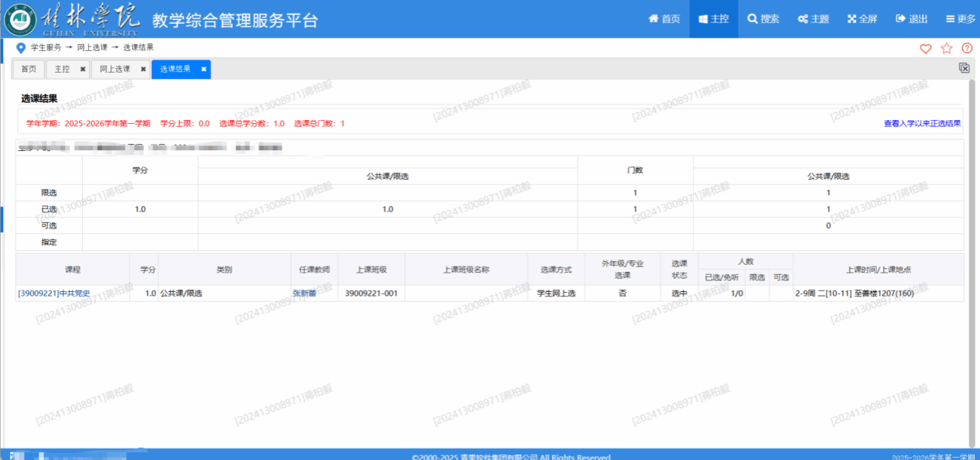Click the heart favorite icon
The image size is (980, 460).
click(925, 49)
